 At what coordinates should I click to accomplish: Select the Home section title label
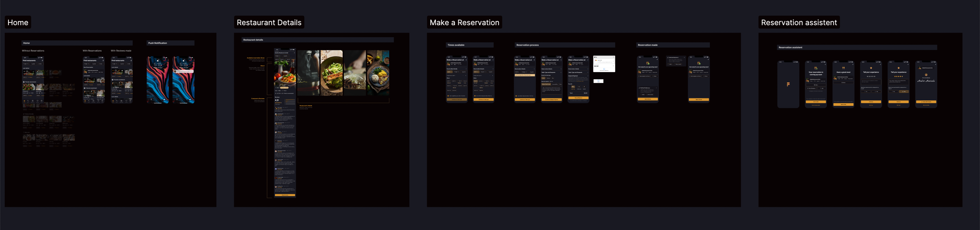(x=18, y=22)
